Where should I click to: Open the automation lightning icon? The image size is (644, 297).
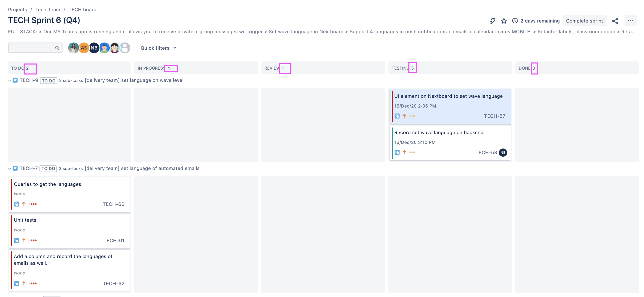493,21
